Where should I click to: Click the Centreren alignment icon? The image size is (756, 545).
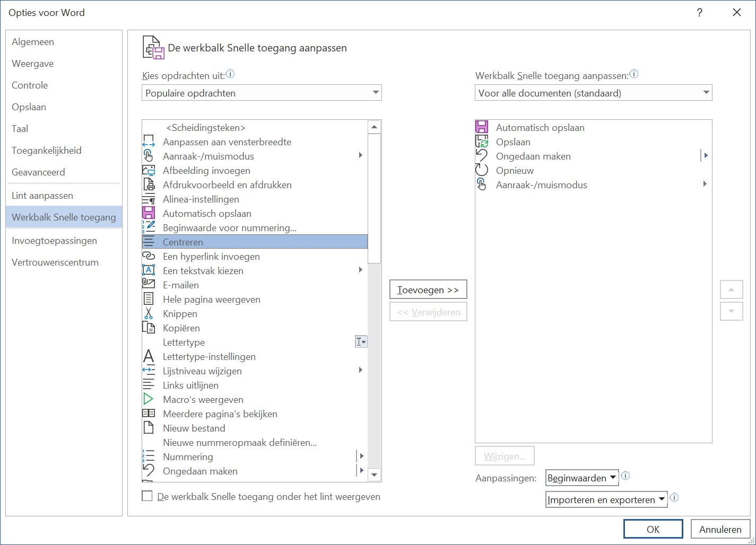pyautogui.click(x=149, y=242)
